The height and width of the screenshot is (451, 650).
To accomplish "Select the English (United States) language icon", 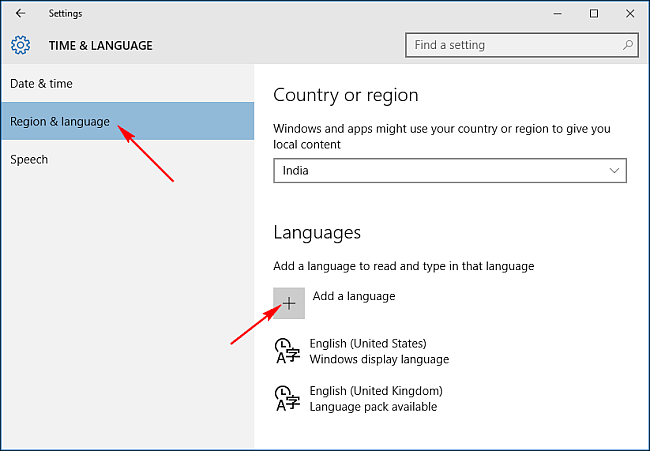I will click(286, 351).
